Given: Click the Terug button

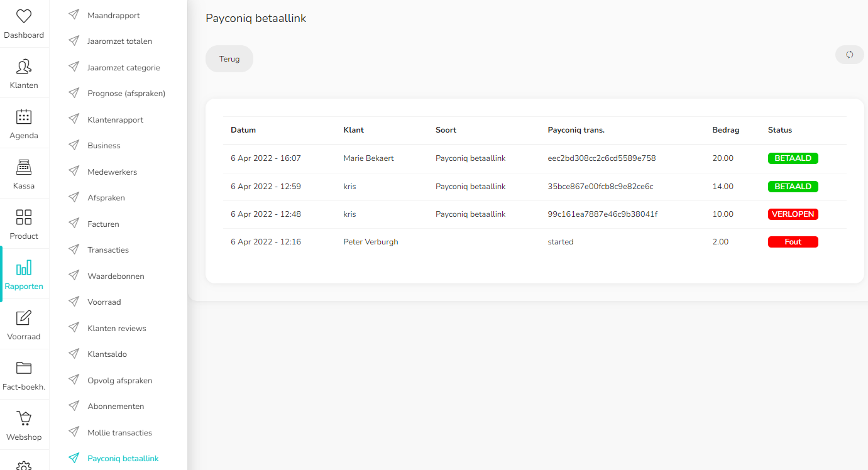Looking at the screenshot, I should pyautogui.click(x=229, y=58).
